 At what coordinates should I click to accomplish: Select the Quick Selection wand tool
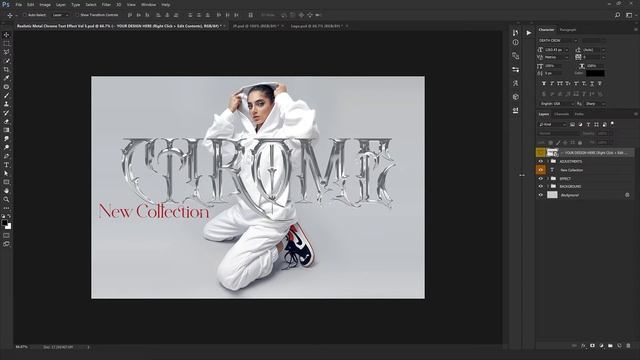coord(7,61)
